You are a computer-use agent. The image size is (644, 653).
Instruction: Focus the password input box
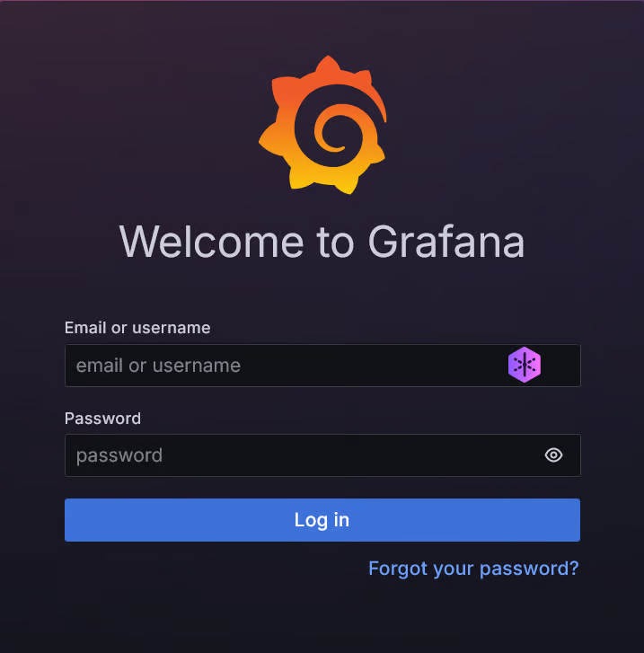pos(322,455)
